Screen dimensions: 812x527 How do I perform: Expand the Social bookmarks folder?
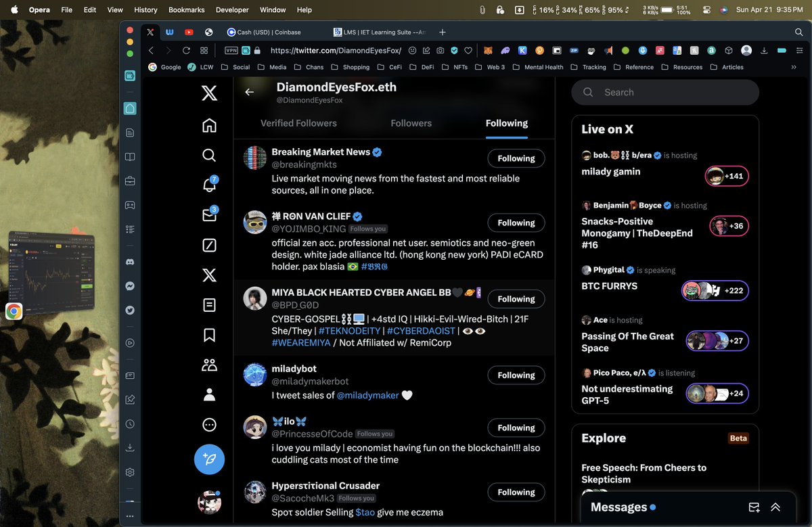click(x=235, y=67)
